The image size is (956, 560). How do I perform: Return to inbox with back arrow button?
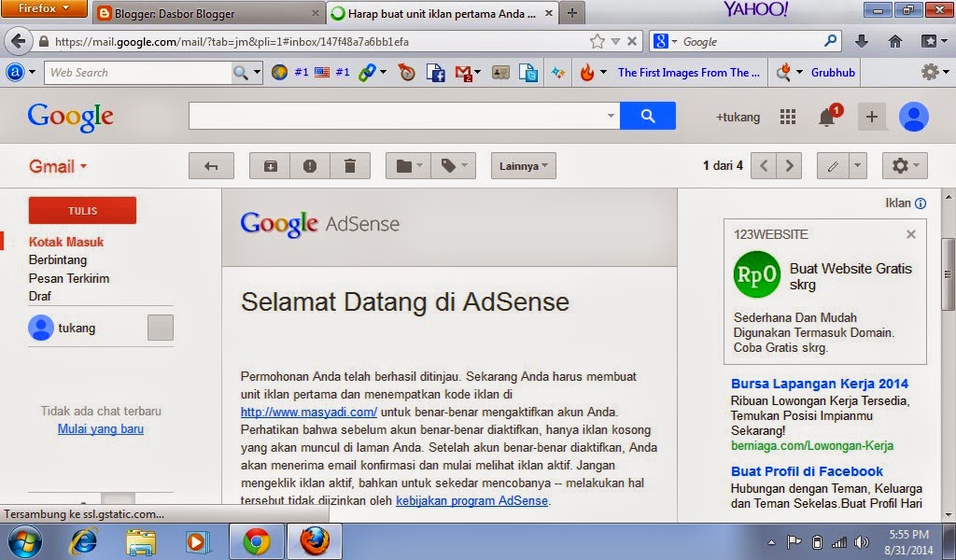click(211, 166)
